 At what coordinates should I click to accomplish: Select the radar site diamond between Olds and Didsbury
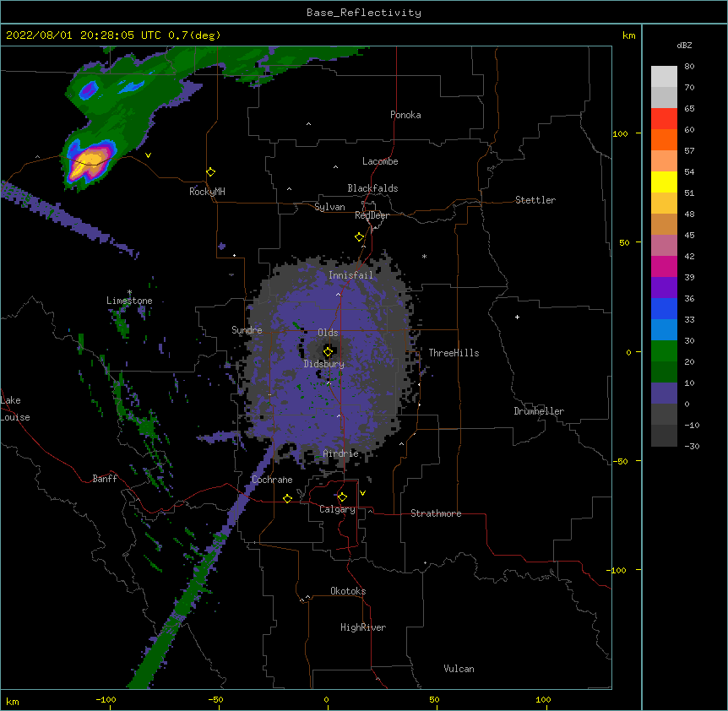click(328, 352)
